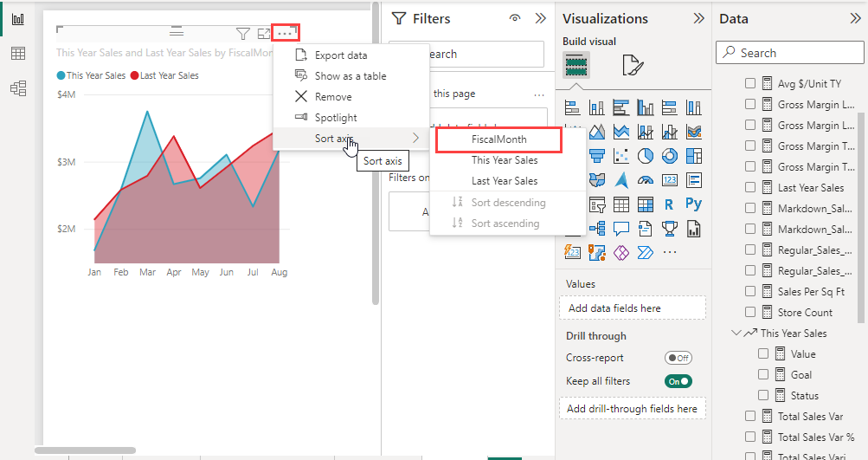Pick the Pie chart visual
Image resolution: width=868 pixels, height=460 pixels.
pos(646,156)
